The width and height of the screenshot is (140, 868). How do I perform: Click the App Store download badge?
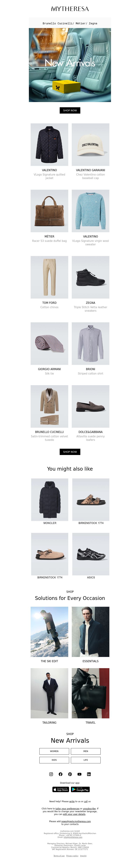click(61, 789)
